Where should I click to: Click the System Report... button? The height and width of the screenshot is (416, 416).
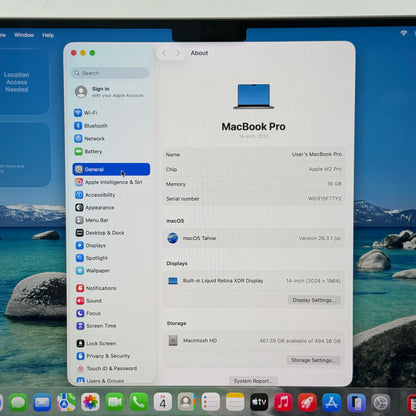pyautogui.click(x=253, y=381)
